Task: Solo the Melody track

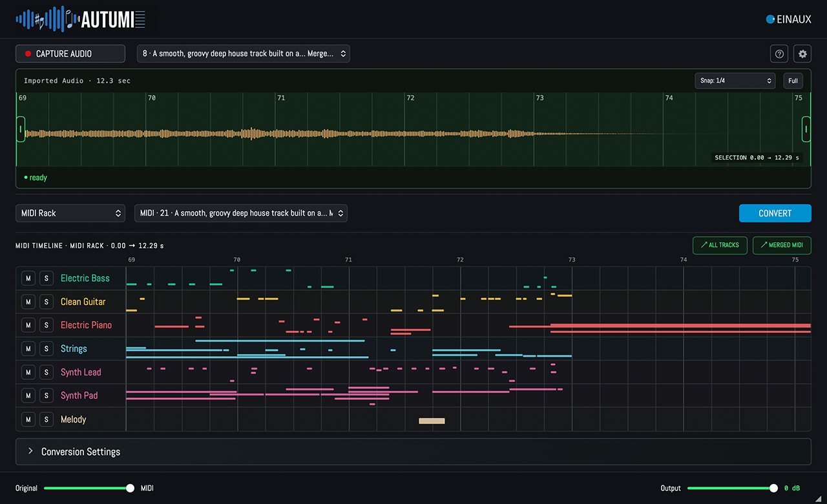Action: [47, 419]
